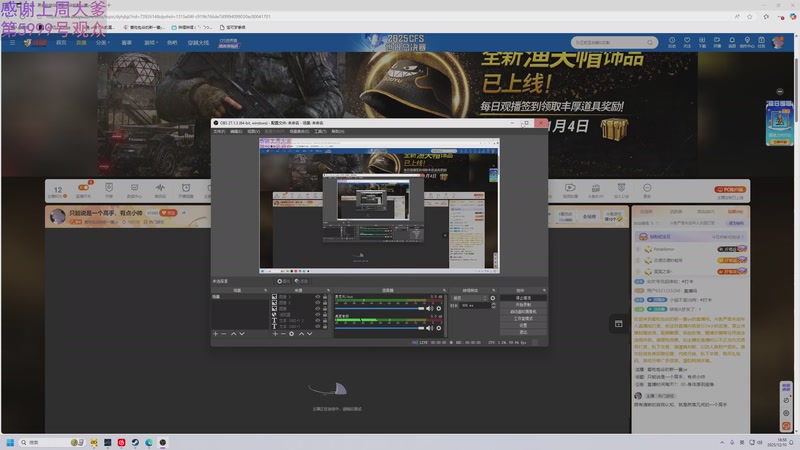Click 启动虚拟摄像机 button in OBS controls

(x=523, y=311)
